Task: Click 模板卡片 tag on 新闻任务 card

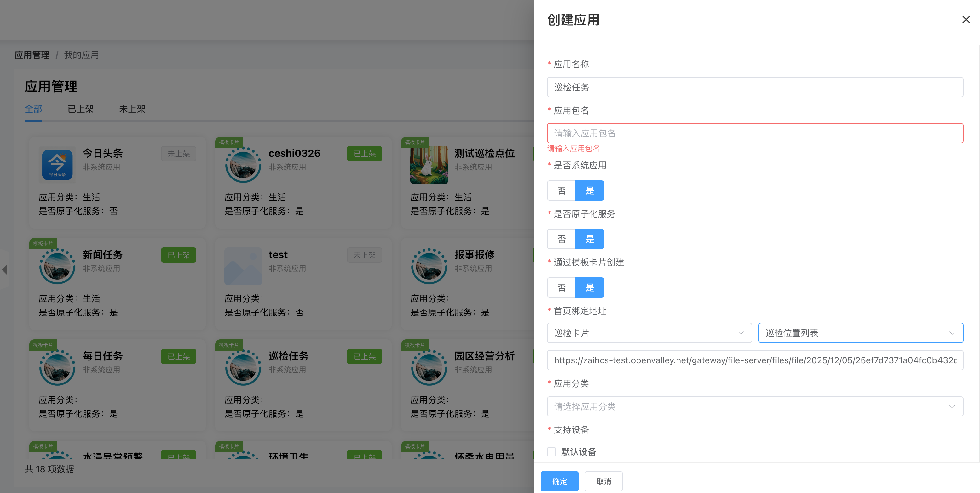Action: pos(43,244)
